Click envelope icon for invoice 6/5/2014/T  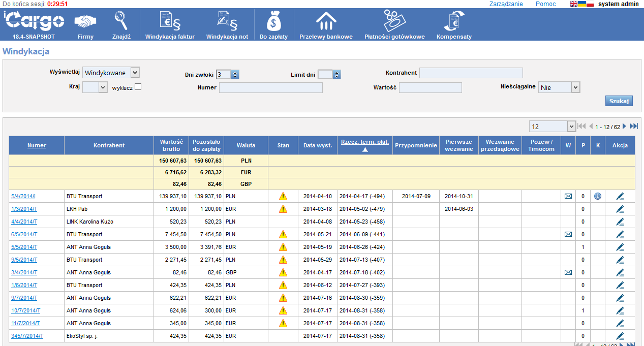(568, 234)
